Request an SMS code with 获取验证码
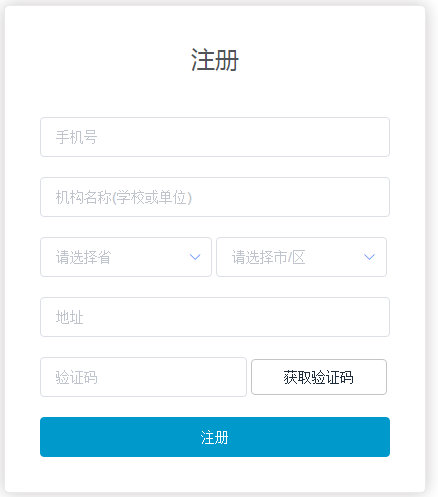 (319, 377)
